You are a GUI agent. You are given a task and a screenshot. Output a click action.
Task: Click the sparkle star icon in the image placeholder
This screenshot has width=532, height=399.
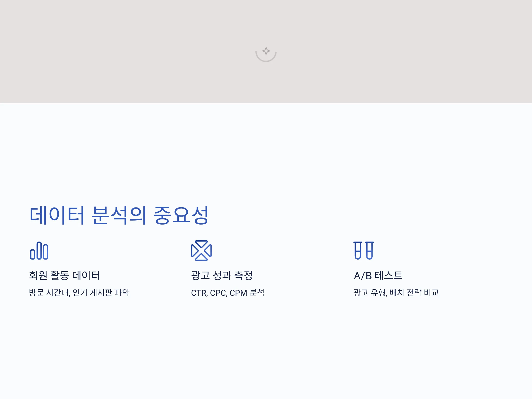tap(266, 51)
